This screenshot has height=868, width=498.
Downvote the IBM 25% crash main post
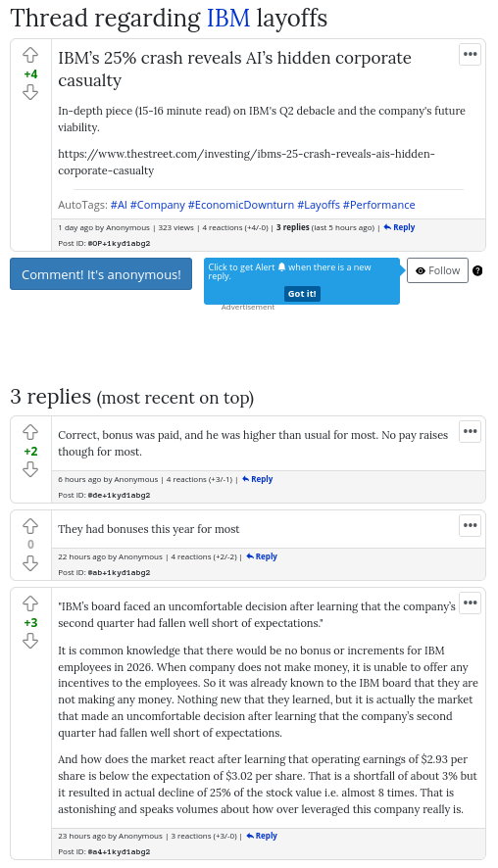pos(30,92)
